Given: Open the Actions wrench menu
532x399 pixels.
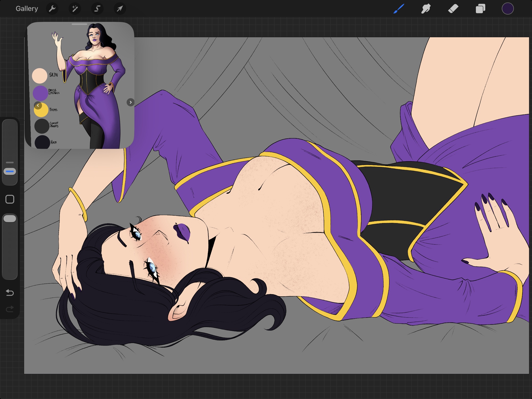Looking at the screenshot, I should point(52,9).
